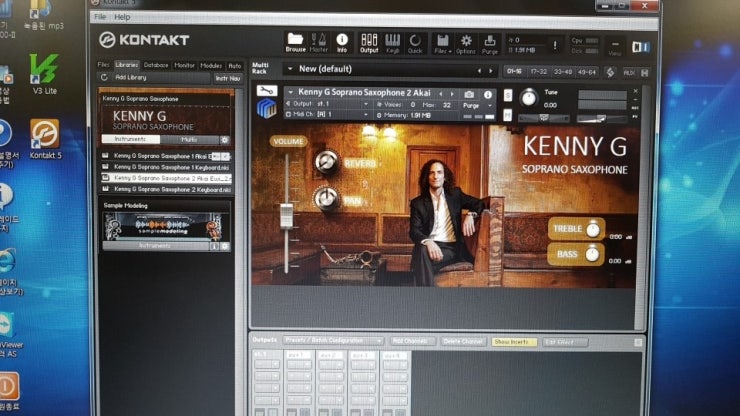Click the Delete Channel button in Outputs
This screenshot has height=416, width=740.
(463, 341)
